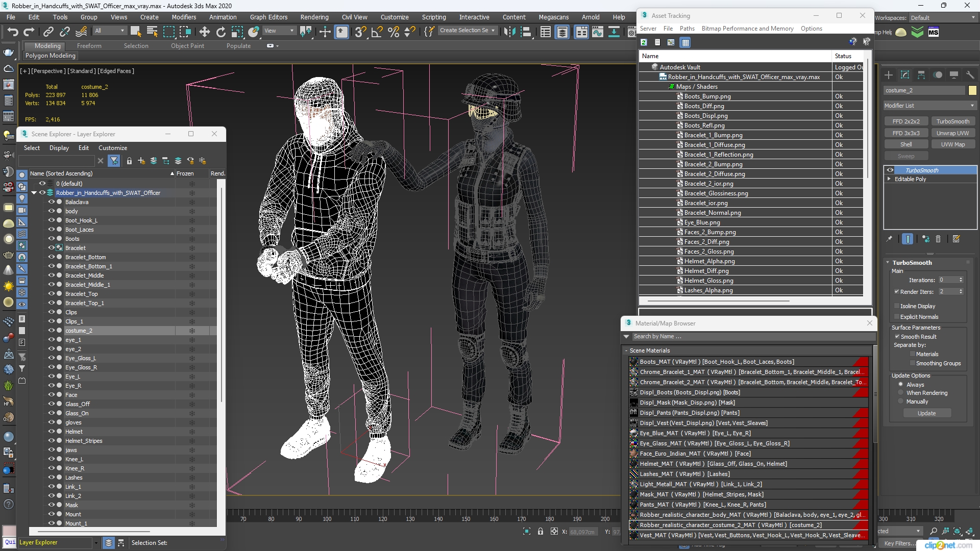
Task: Activate the Select and Link tool
Action: 48,32
